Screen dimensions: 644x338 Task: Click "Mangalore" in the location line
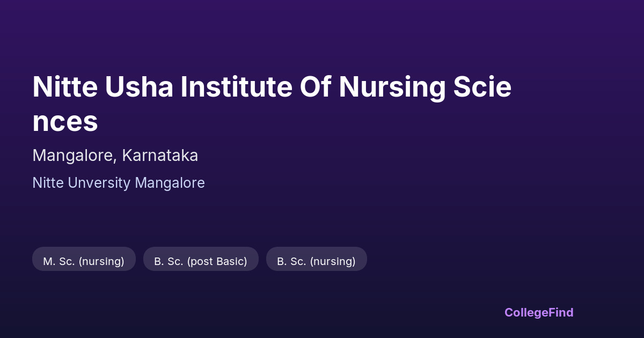pos(73,155)
